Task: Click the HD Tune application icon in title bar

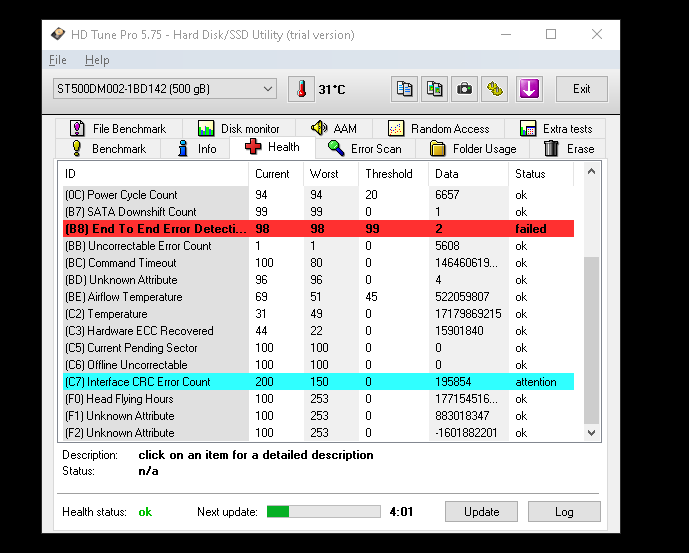Action: 58,34
